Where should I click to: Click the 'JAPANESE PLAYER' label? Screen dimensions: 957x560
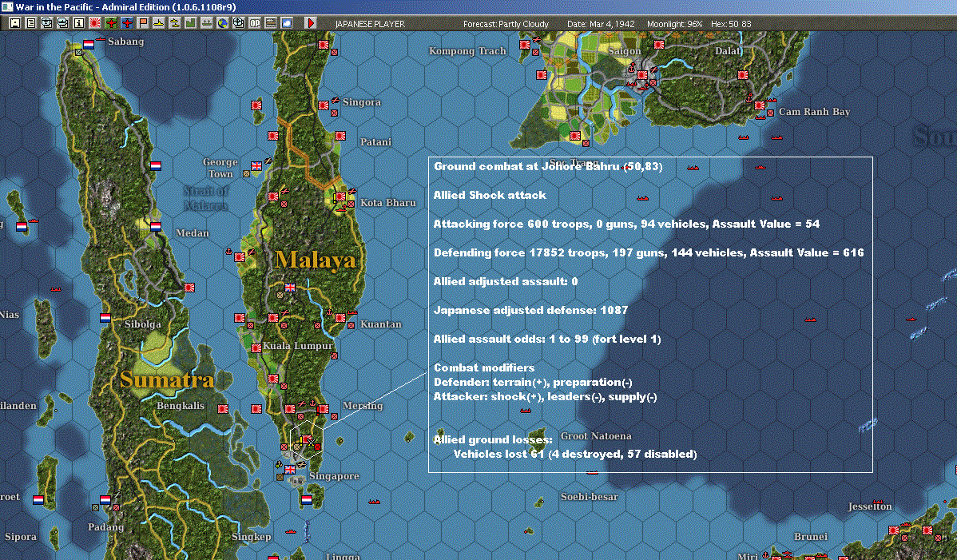(370, 24)
